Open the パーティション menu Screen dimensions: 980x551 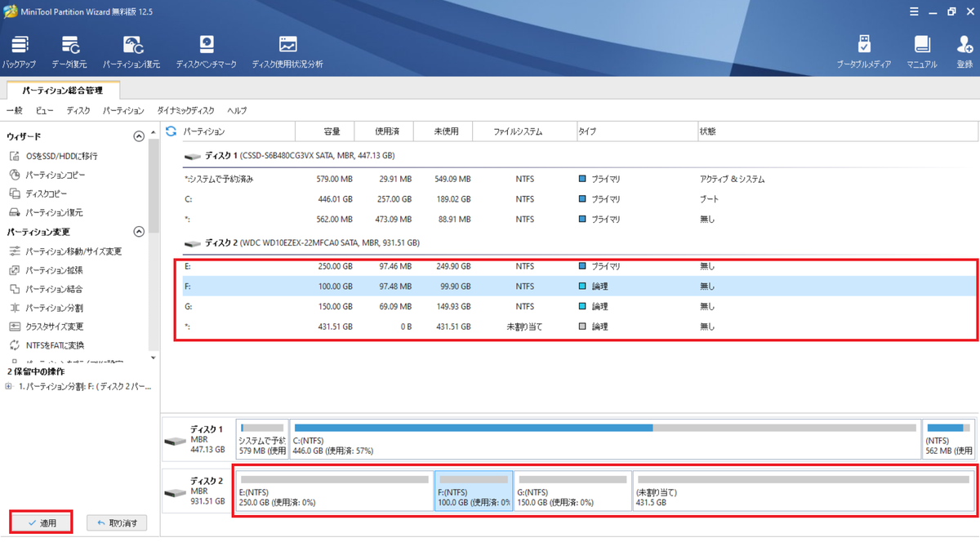123,110
